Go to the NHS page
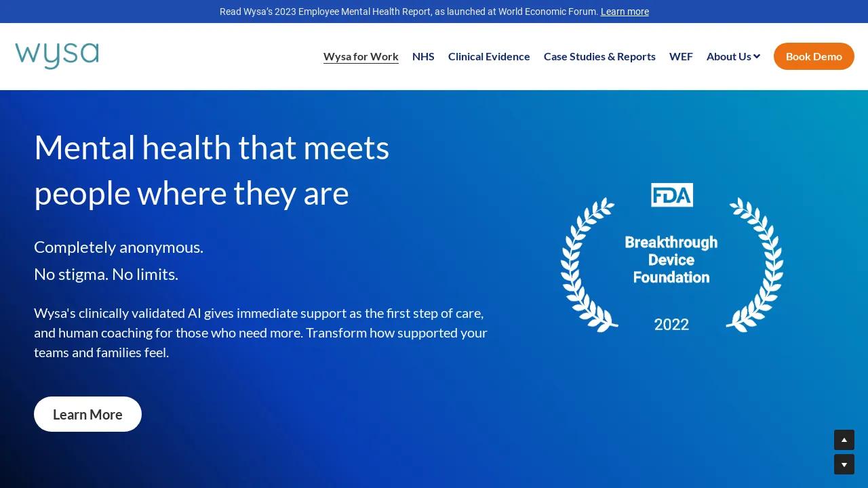The height and width of the screenshot is (488, 868). click(423, 56)
